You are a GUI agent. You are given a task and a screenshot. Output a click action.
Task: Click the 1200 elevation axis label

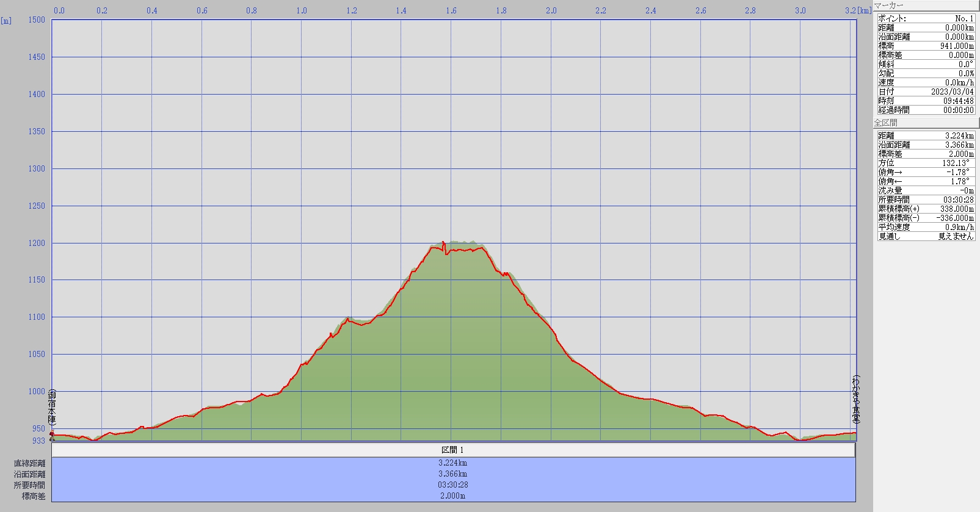[x=37, y=243]
